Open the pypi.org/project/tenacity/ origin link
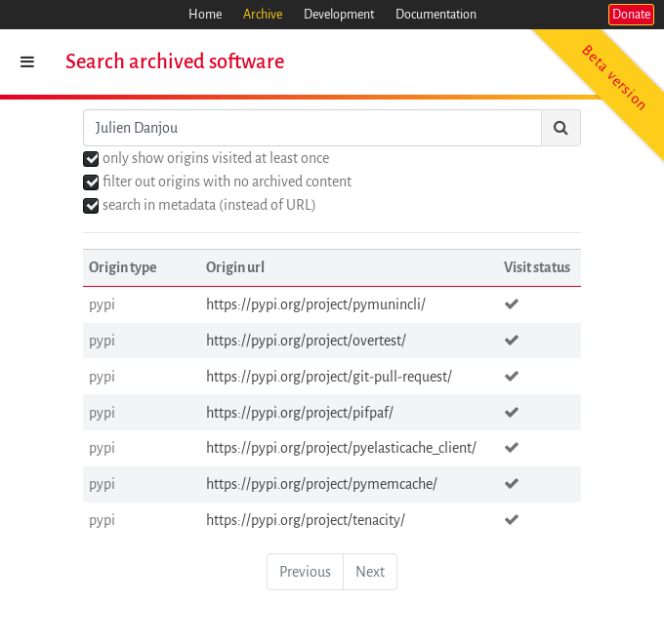 [x=305, y=520]
